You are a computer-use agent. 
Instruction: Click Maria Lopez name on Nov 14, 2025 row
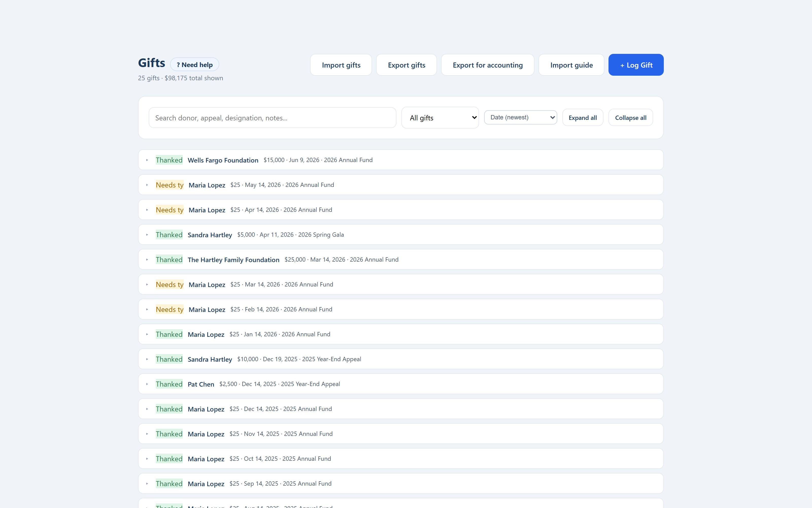[206, 434]
